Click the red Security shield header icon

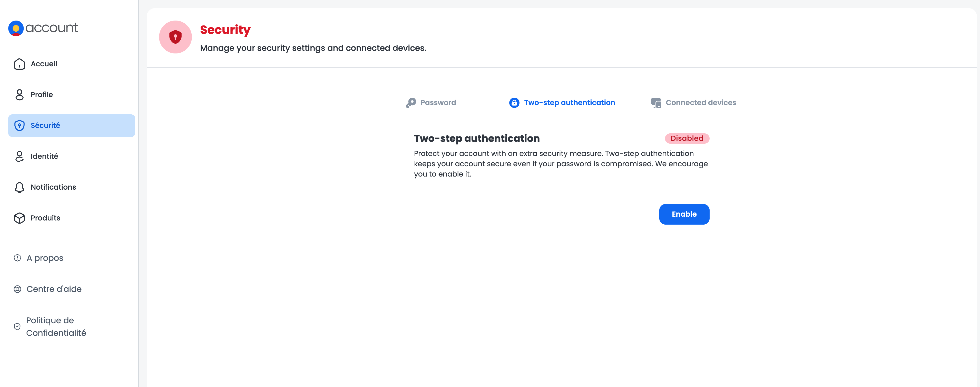[x=175, y=37]
